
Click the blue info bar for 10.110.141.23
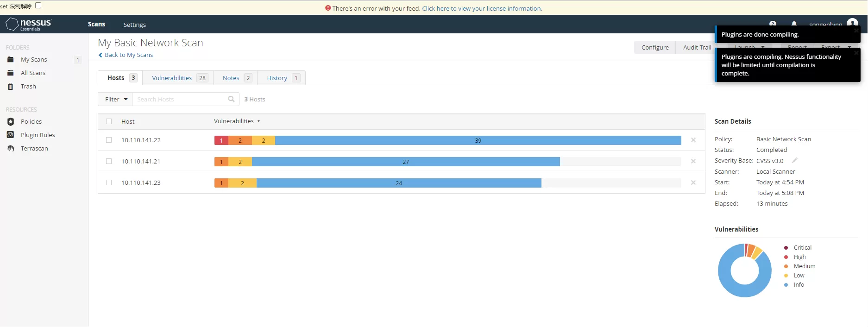click(x=398, y=183)
